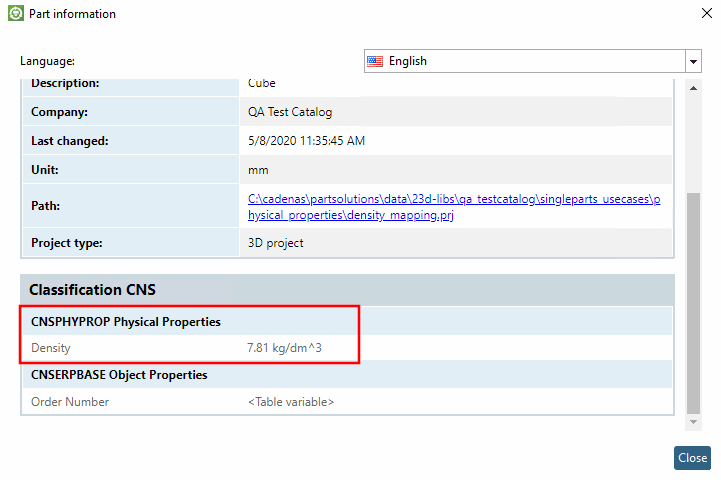
Task: Click the <Table variable> value
Action: click(291, 402)
